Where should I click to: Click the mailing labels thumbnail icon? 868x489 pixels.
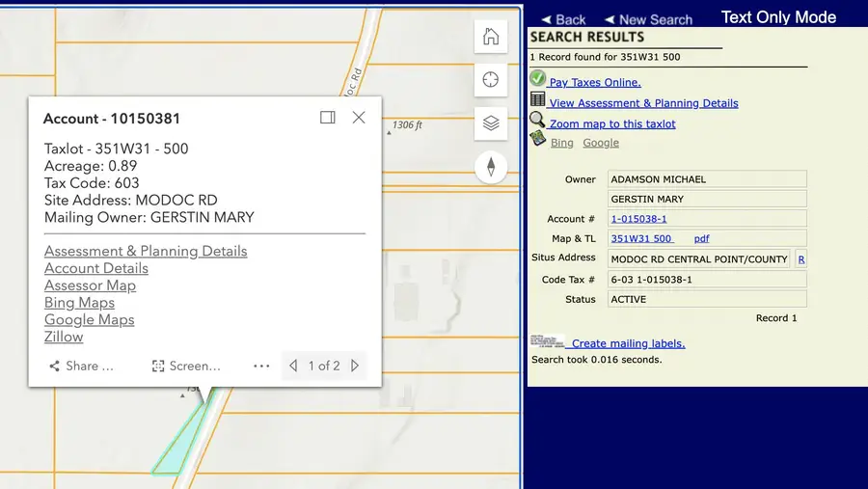pyautogui.click(x=547, y=340)
